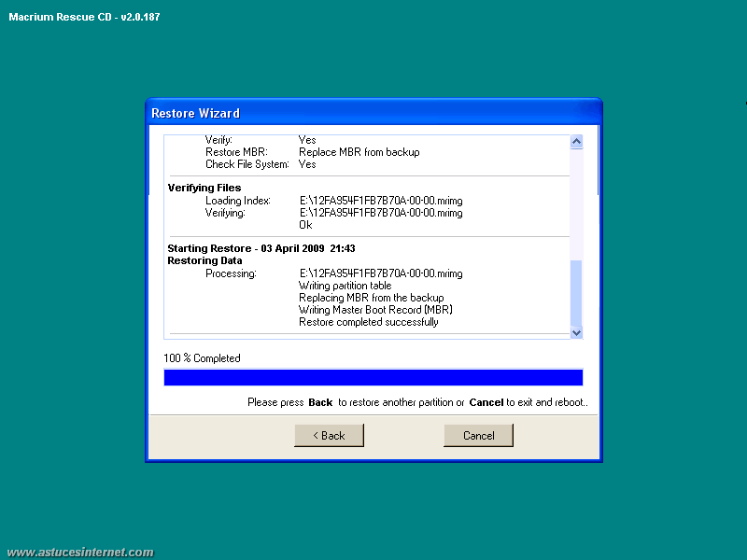This screenshot has width=747, height=560.
Task: Click the log scrollbar down arrow
Action: tap(576, 332)
